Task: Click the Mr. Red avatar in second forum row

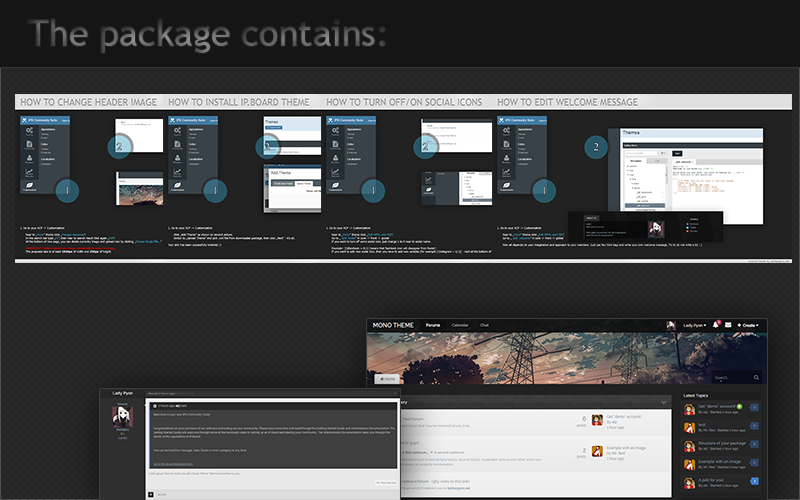Action: [597, 451]
